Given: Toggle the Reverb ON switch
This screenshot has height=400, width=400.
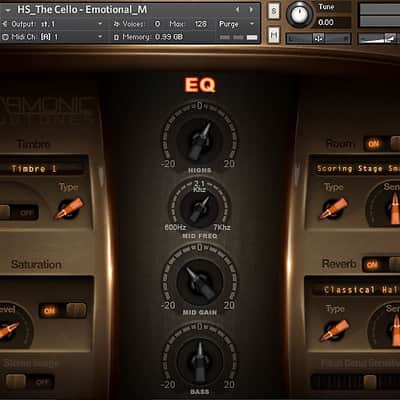Looking at the screenshot, I should pos(381,265).
